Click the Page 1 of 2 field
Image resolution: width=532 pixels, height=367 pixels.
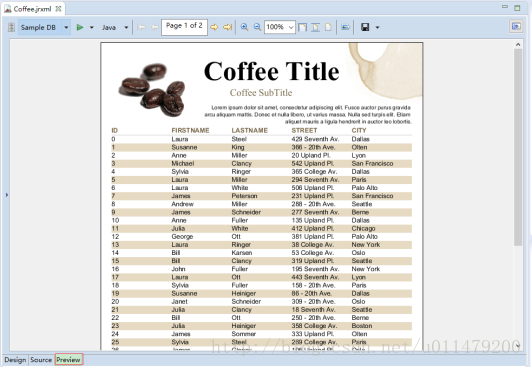point(184,27)
